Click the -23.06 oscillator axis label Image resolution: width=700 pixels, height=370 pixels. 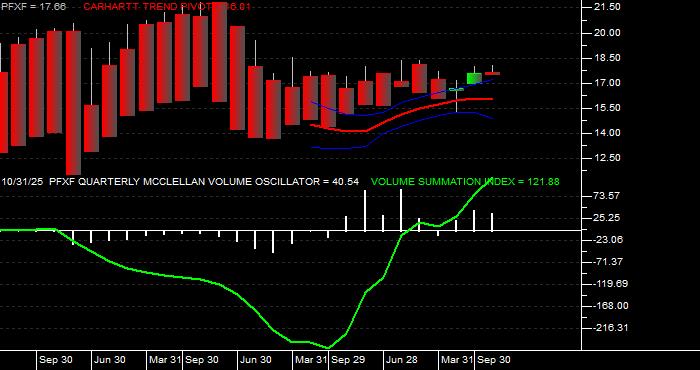(608, 240)
